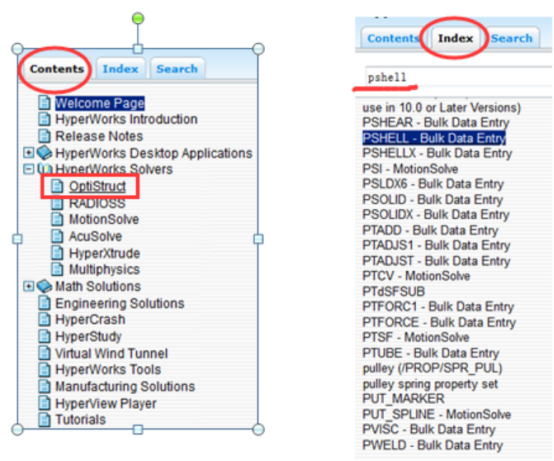
Task: Select 'PTADD - Bulk Data Entry'
Action: tap(430, 230)
